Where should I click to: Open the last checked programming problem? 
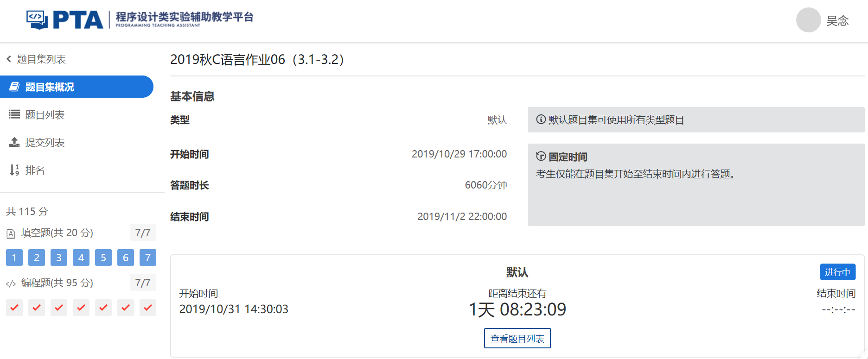148,307
